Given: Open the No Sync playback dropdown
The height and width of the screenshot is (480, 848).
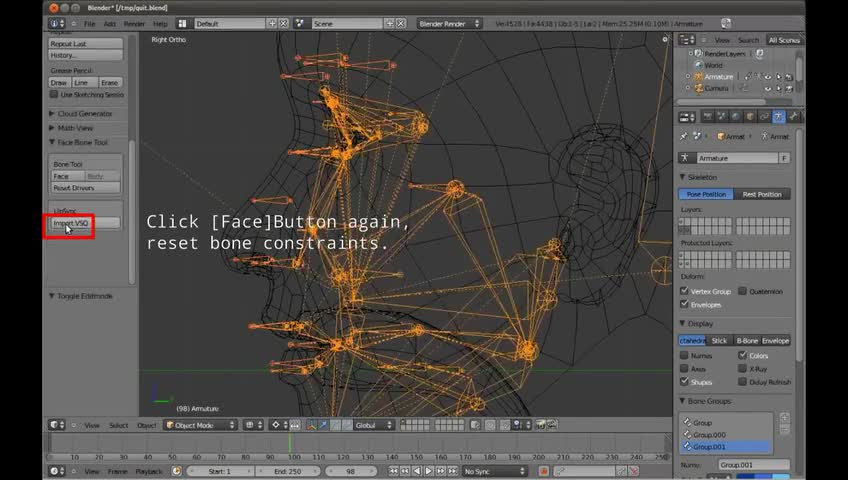Looking at the screenshot, I should [494, 471].
